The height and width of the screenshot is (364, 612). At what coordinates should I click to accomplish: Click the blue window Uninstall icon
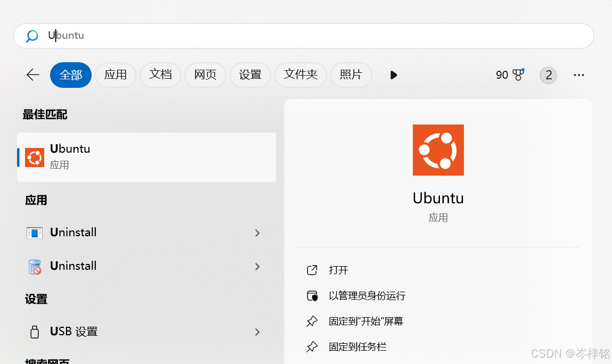click(x=34, y=233)
